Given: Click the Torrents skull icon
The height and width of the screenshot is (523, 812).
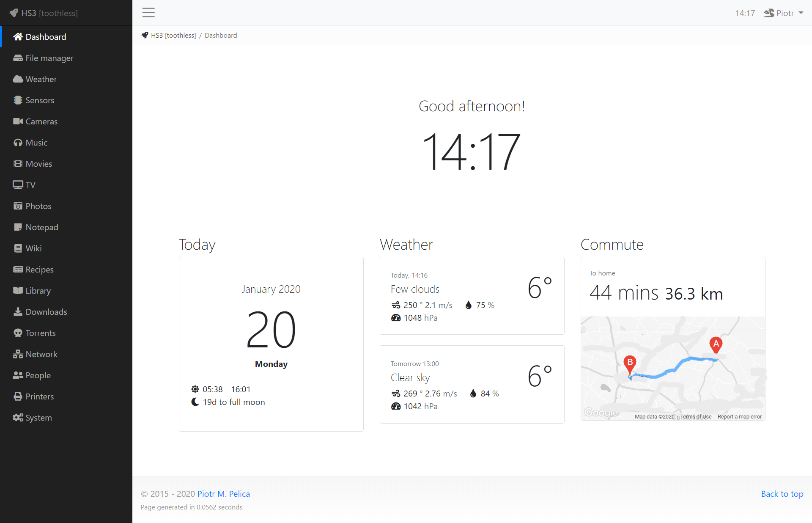Looking at the screenshot, I should [x=18, y=333].
